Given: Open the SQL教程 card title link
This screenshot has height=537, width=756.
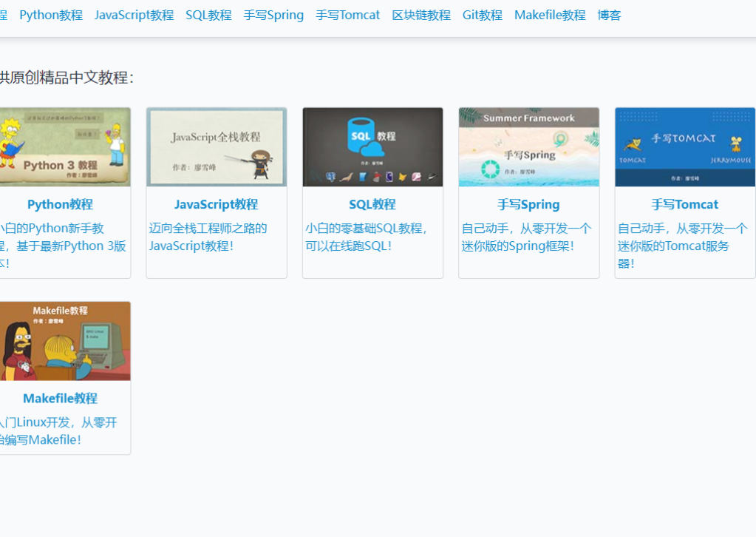Looking at the screenshot, I should [372, 204].
